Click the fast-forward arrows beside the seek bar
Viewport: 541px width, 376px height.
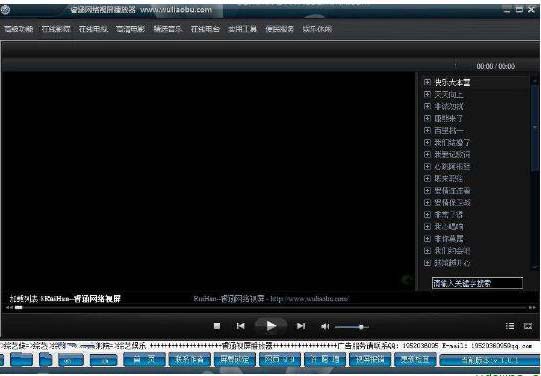(532, 307)
